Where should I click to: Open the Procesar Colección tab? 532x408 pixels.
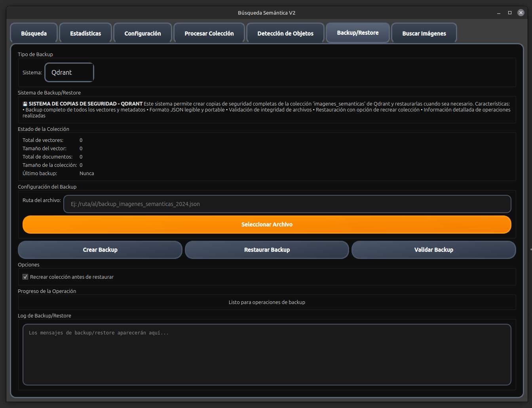click(x=209, y=33)
